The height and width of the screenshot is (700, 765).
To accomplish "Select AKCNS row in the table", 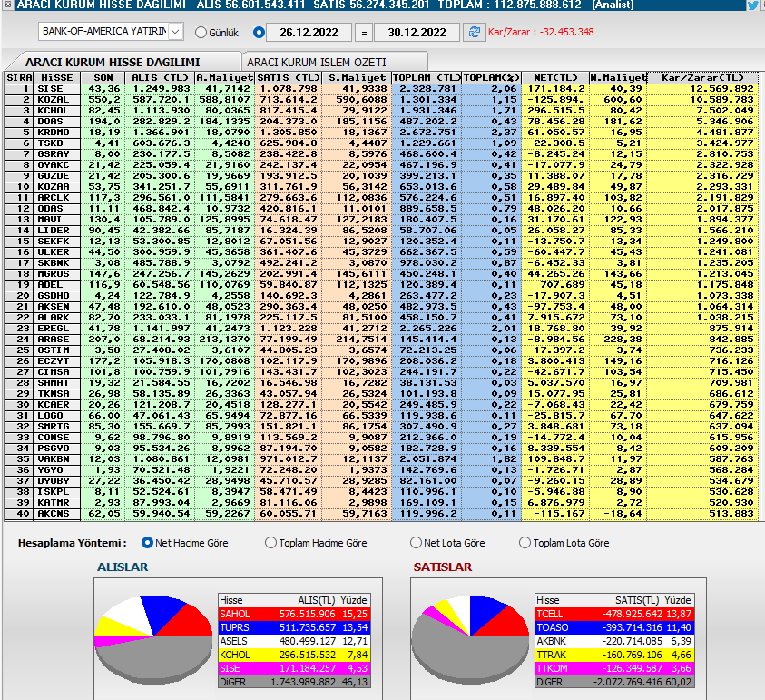I will (x=381, y=514).
